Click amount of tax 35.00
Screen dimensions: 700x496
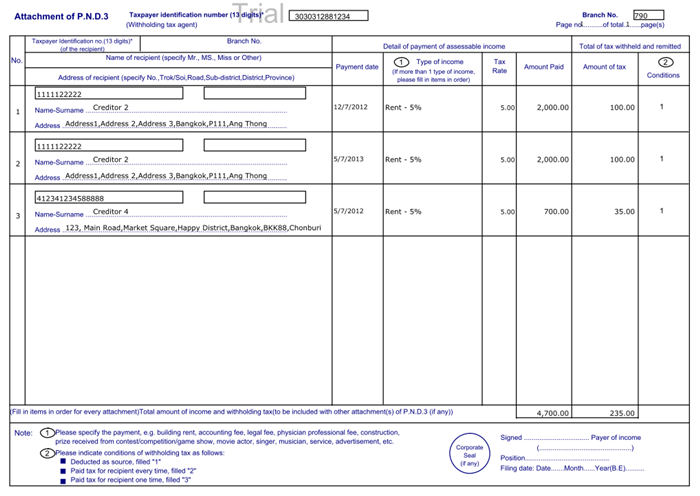[624, 212]
